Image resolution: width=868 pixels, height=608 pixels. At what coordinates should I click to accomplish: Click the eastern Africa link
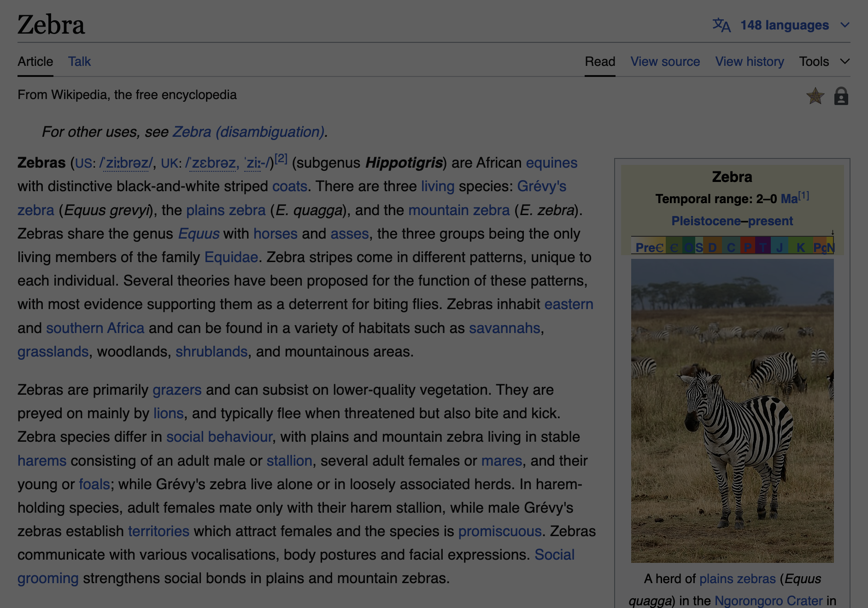(569, 304)
